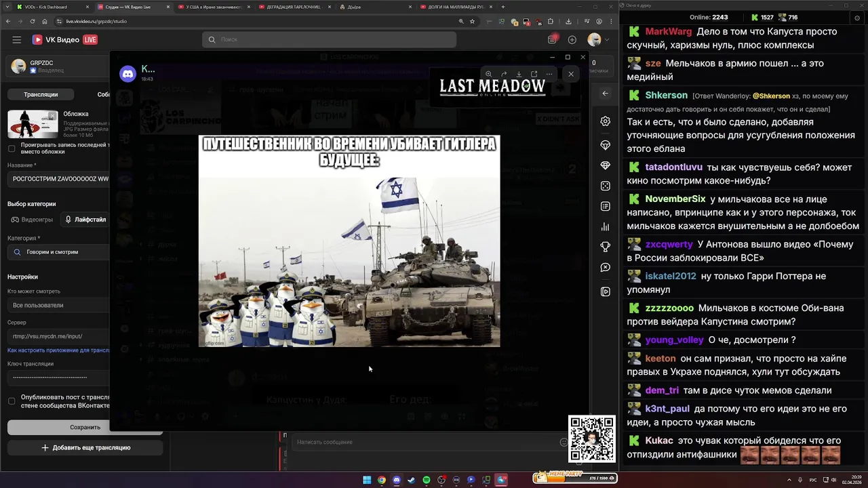Zoom in on the Discord image viewer
868x488 pixels.
pyautogui.click(x=489, y=74)
